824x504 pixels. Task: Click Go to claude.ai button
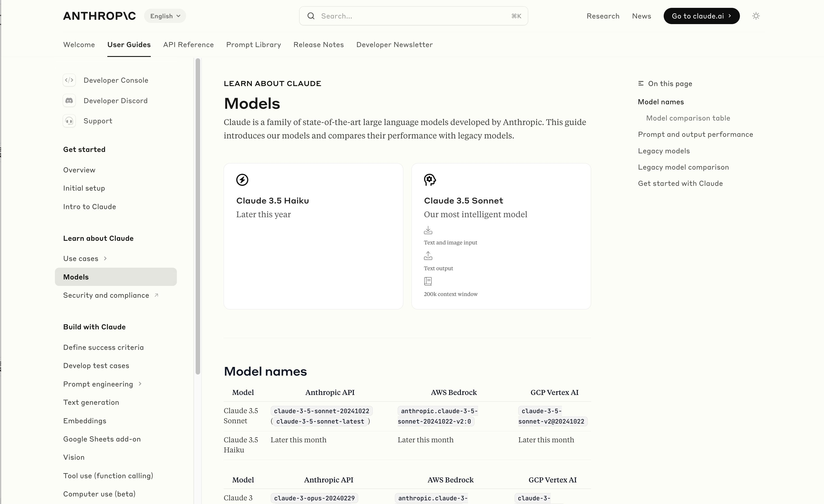coord(701,16)
